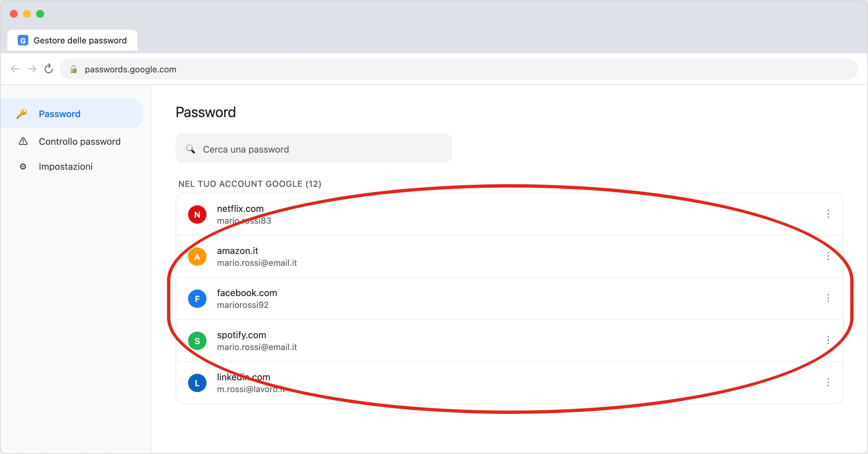Screen dimensions: 868x454
Task: Open the amazon.it password entry
Action: click(509, 257)
